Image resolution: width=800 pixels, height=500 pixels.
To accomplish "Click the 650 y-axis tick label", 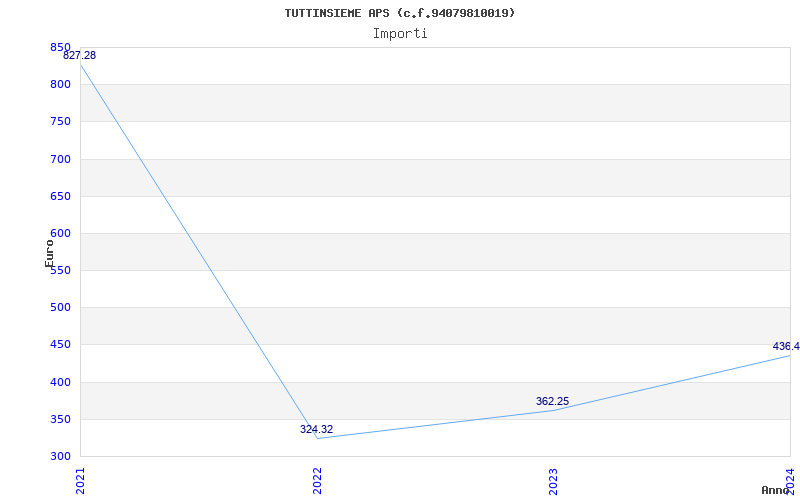I will [x=60, y=196].
